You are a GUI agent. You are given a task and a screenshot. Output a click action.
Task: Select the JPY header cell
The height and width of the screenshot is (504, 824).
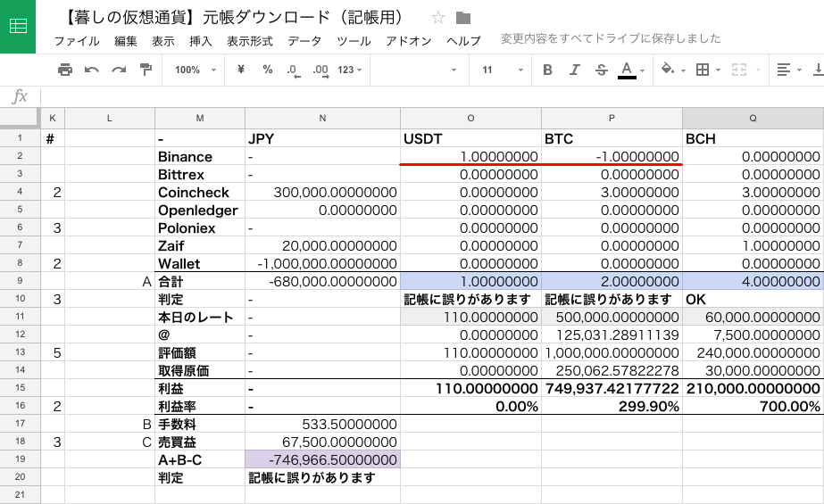tap(322, 138)
